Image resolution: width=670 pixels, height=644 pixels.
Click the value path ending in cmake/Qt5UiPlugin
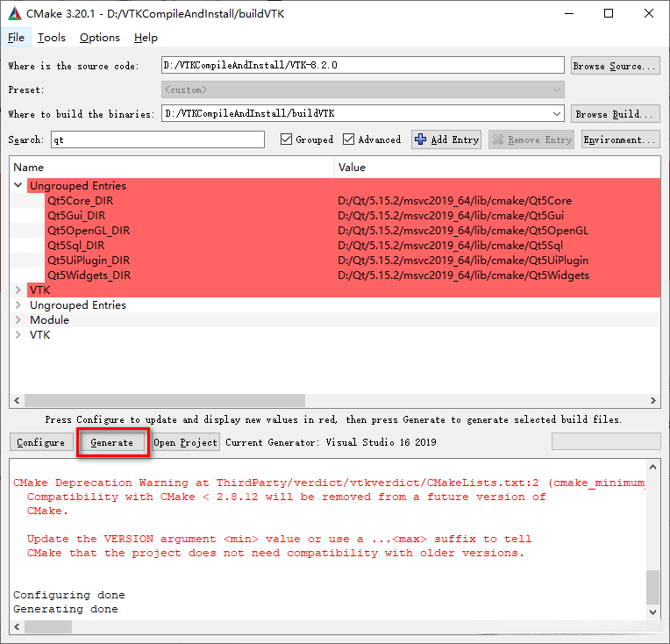pos(463,261)
